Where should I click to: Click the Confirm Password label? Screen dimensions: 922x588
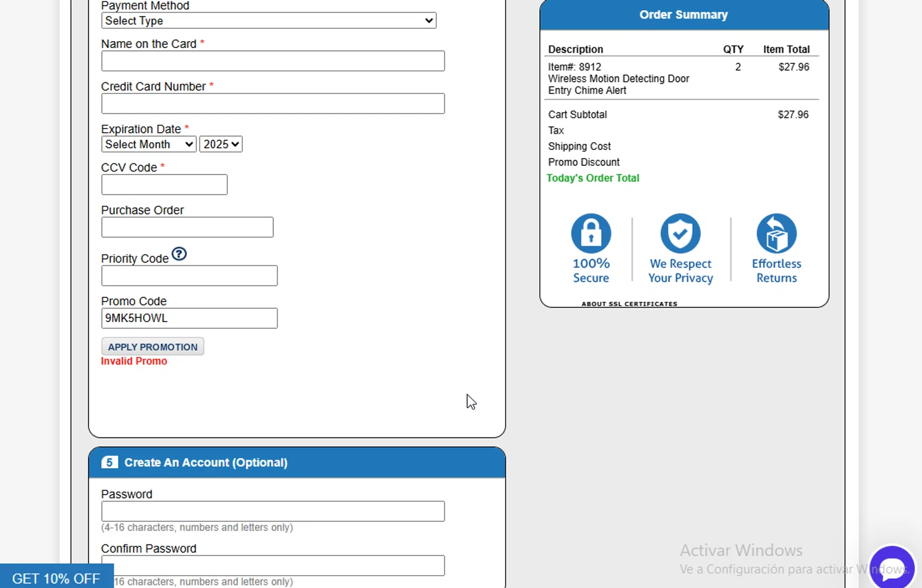(x=149, y=549)
